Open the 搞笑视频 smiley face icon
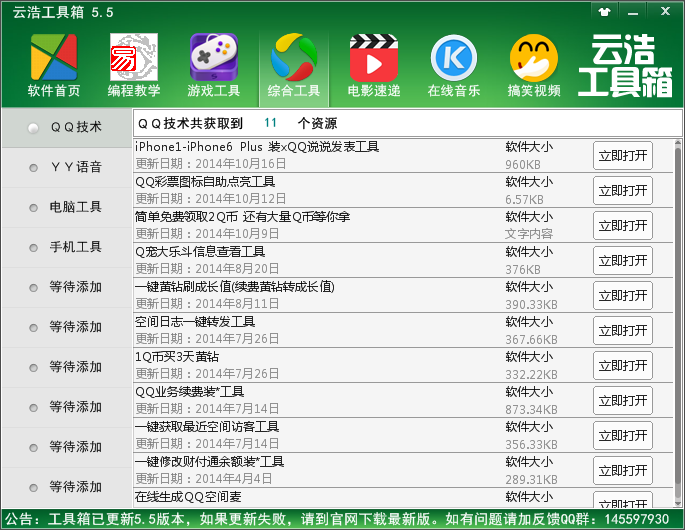Image resolution: width=685 pixels, height=530 pixels. click(534, 66)
